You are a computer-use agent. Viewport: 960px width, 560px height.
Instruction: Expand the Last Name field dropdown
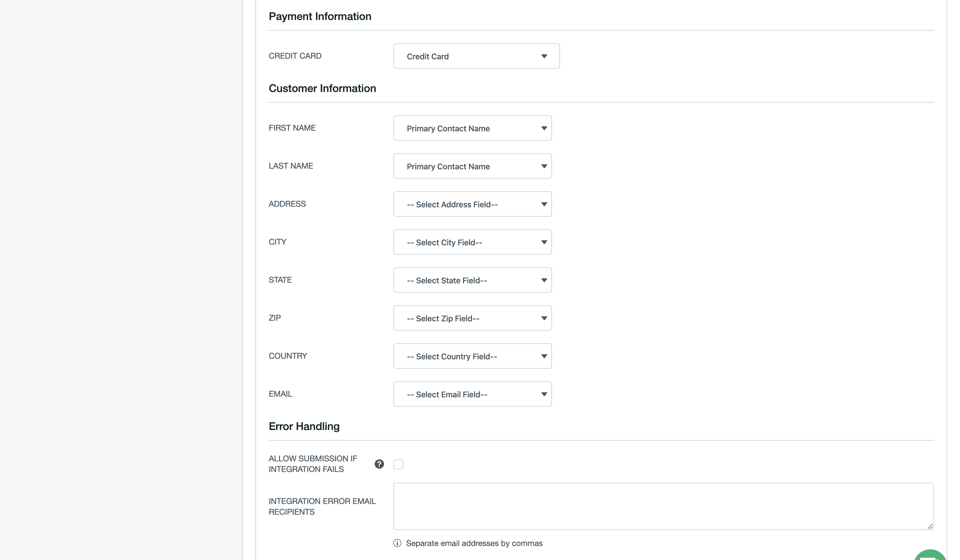tap(472, 166)
